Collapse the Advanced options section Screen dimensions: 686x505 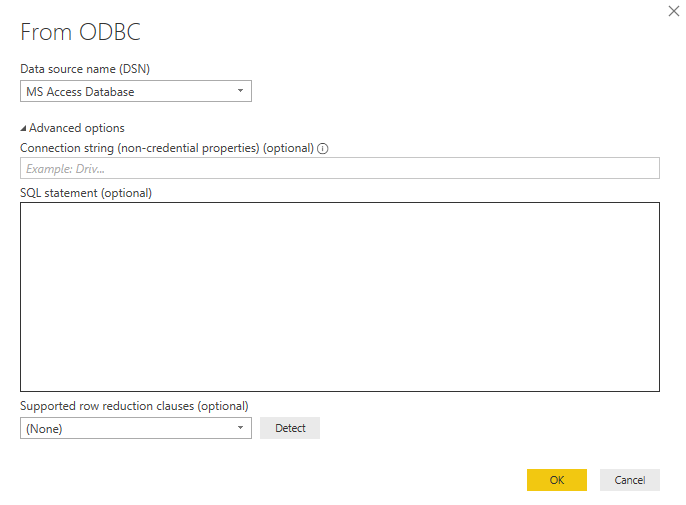[73, 128]
